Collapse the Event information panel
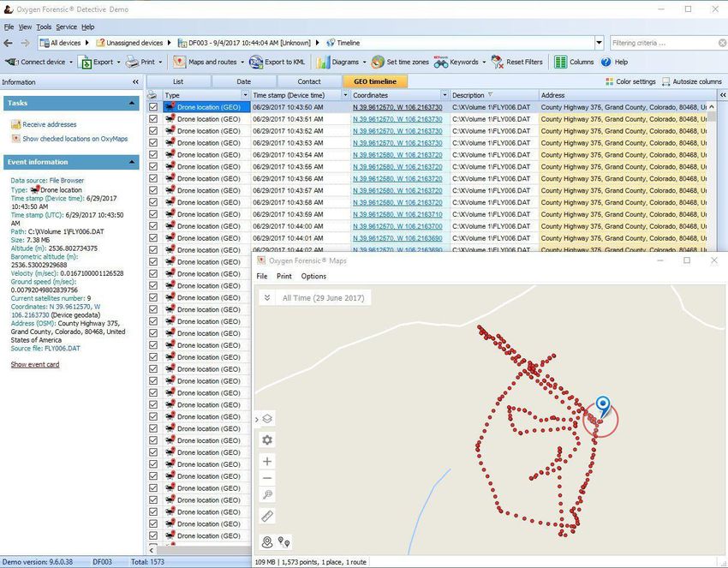This screenshot has width=728, height=568. [x=132, y=162]
